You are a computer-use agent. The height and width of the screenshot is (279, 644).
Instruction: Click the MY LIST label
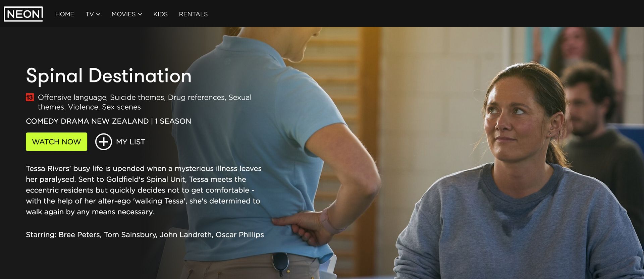[130, 142]
